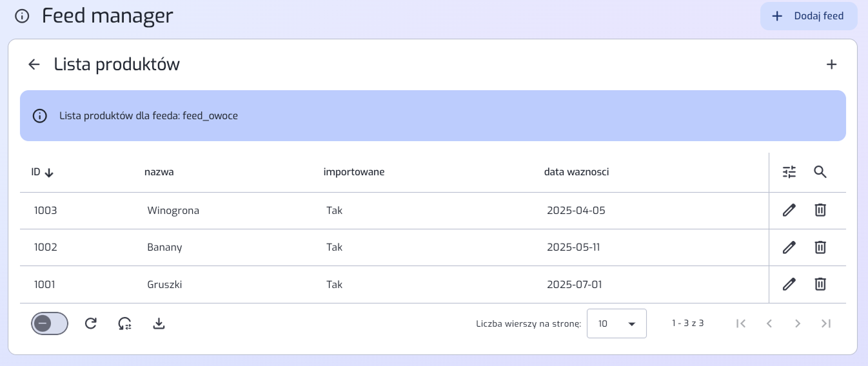Click the Dodaj feed button

click(x=809, y=16)
